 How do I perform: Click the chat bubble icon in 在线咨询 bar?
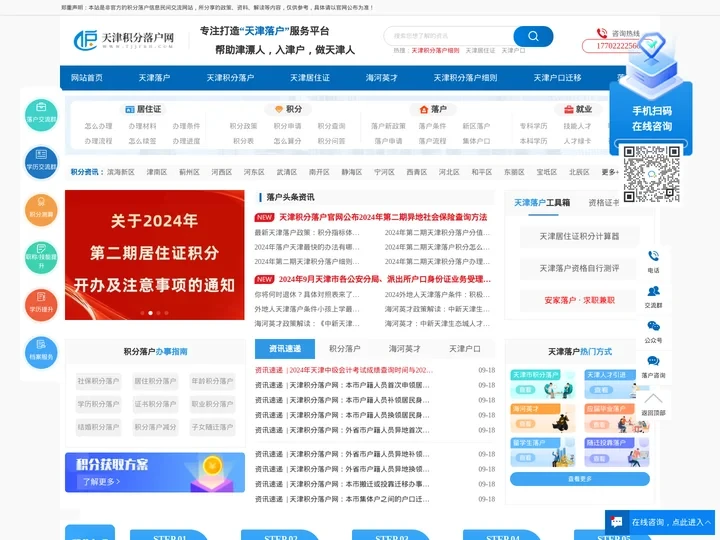coord(617,522)
